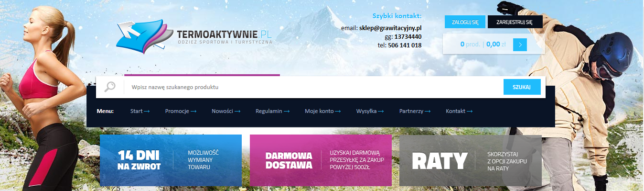The height and width of the screenshot is (191, 644).
Task: Click the phone number 506 141 018
Action: (x=404, y=45)
